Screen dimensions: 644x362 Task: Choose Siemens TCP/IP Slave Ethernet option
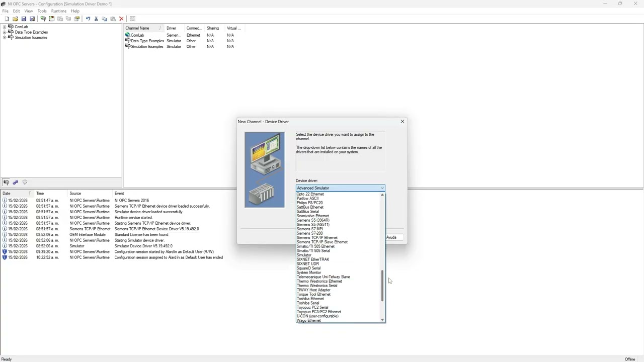pyautogui.click(x=322, y=242)
